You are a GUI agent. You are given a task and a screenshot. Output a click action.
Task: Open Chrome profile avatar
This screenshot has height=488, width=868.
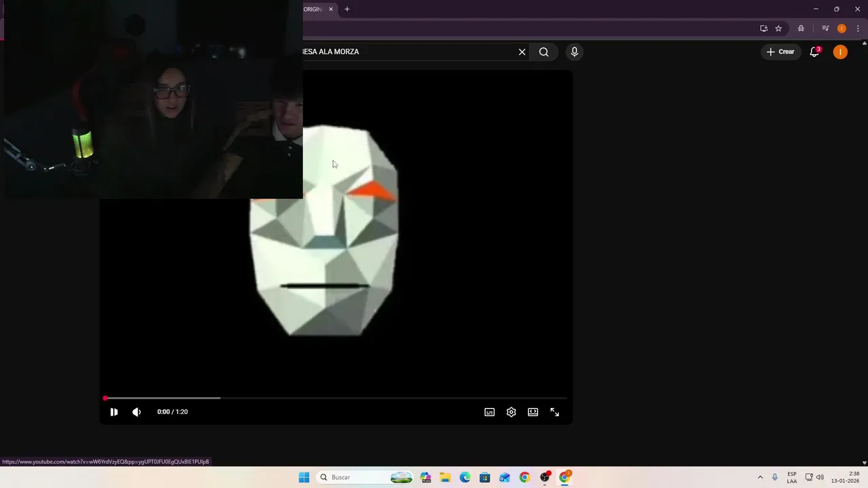point(842,28)
